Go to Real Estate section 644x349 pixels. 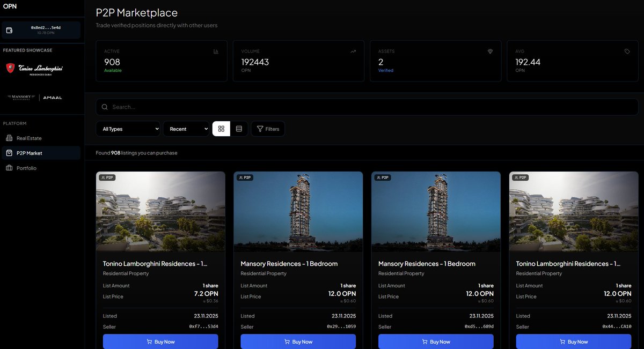[41, 138]
